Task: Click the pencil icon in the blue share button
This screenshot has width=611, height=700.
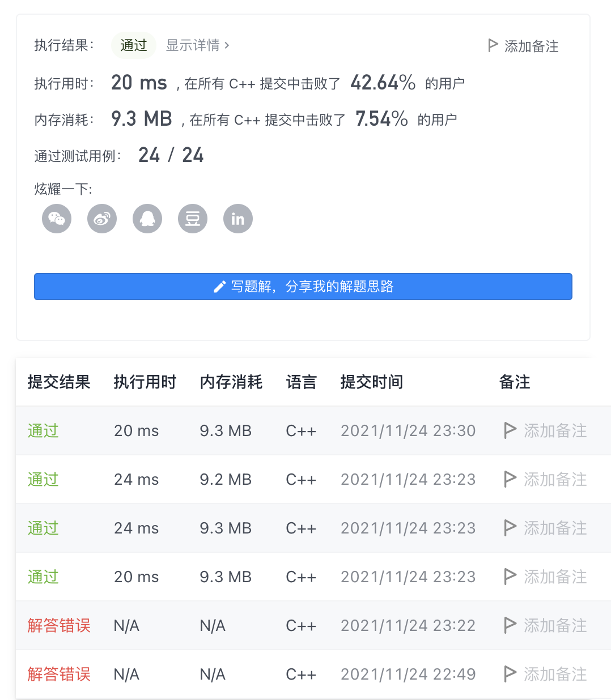Action: tap(219, 287)
